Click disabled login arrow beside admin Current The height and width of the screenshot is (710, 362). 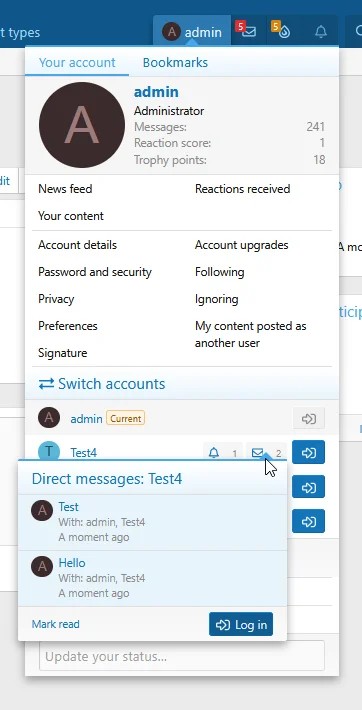click(309, 418)
